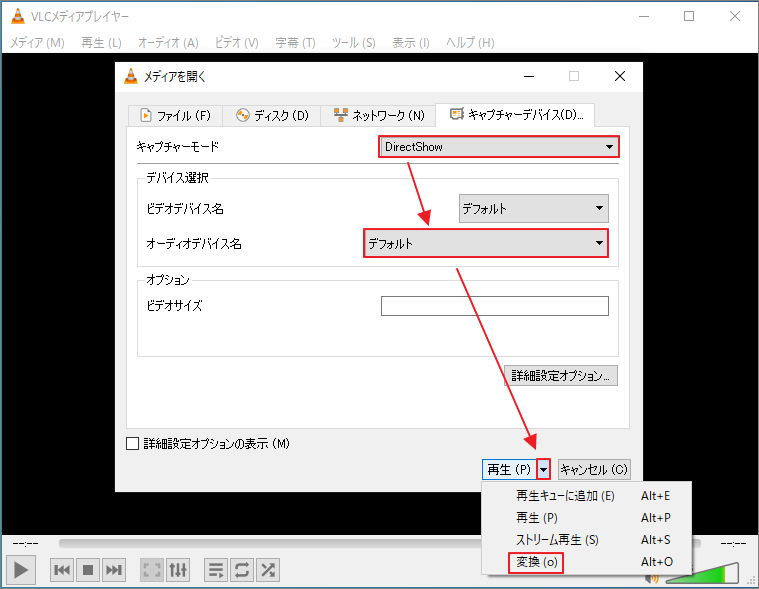This screenshot has width=759, height=589.
Task: Minimize the VLC main window
Action: click(x=644, y=16)
